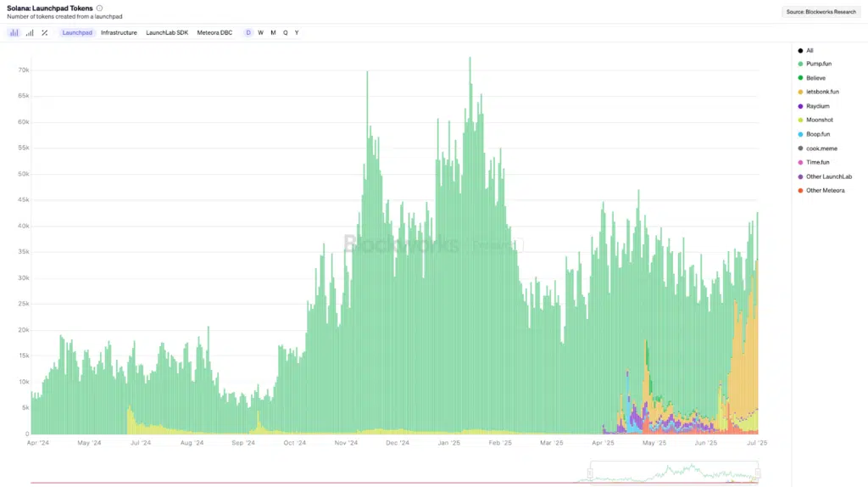Click the pink Time.fun legend dot
The width and height of the screenshot is (868, 487).
pyautogui.click(x=800, y=162)
